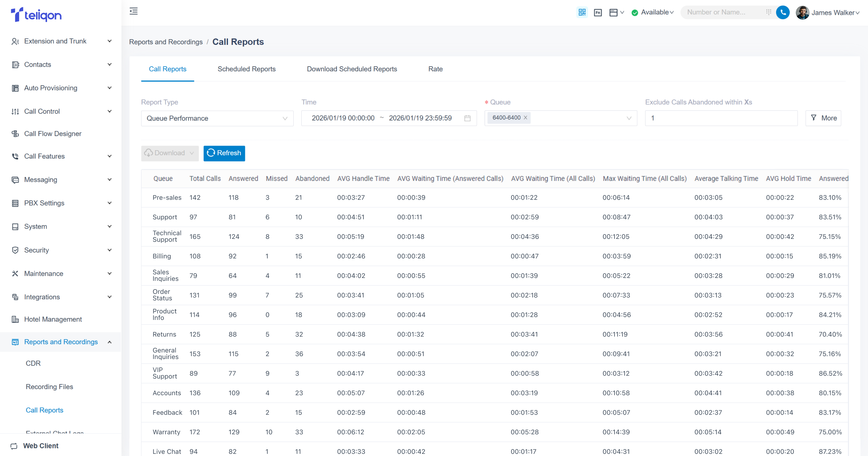
Task: Open the QR code icon in header
Action: (x=582, y=12)
